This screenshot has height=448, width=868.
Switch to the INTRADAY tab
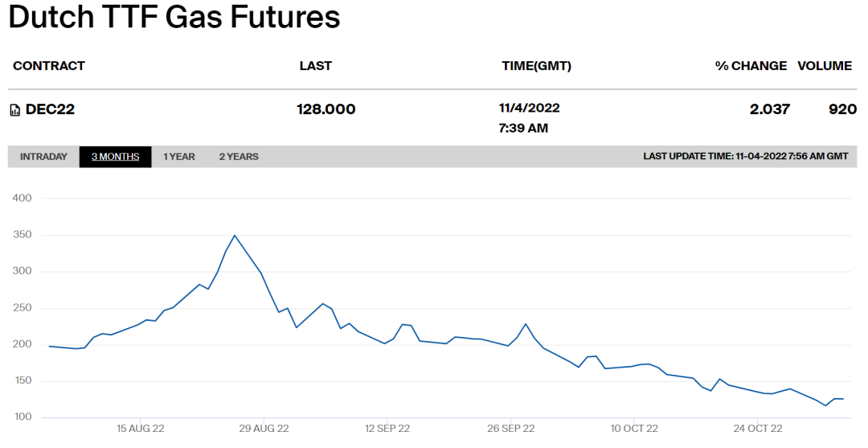point(43,157)
